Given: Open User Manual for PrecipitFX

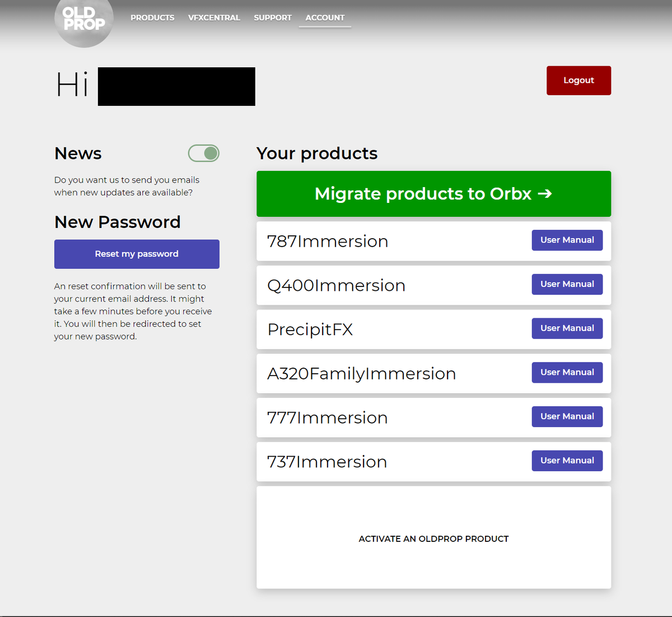Looking at the screenshot, I should (567, 328).
